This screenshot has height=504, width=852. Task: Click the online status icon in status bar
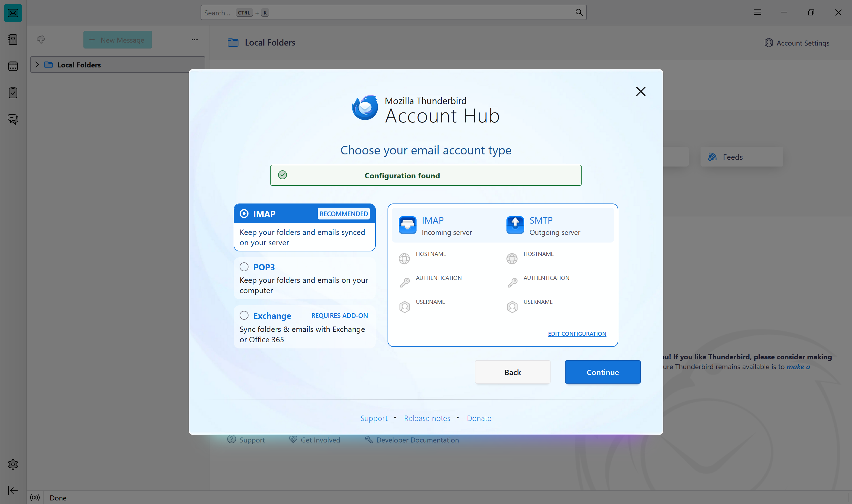coord(35,497)
